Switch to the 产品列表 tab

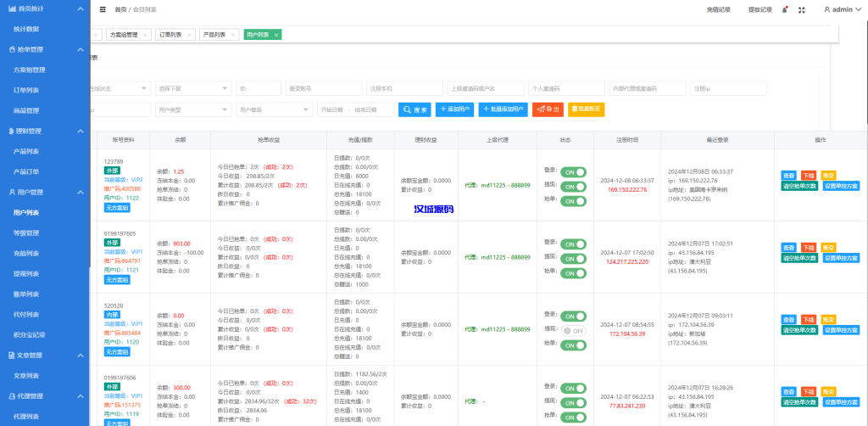(x=215, y=35)
